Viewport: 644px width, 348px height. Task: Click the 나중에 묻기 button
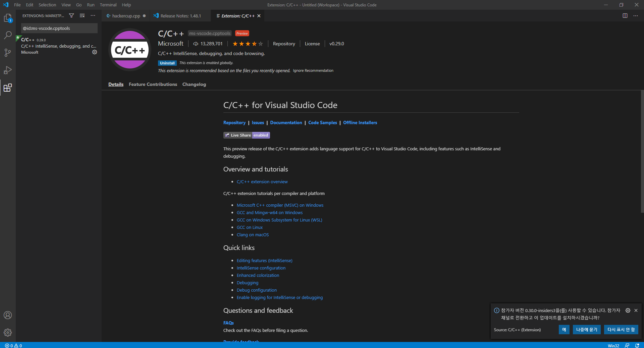click(x=587, y=330)
